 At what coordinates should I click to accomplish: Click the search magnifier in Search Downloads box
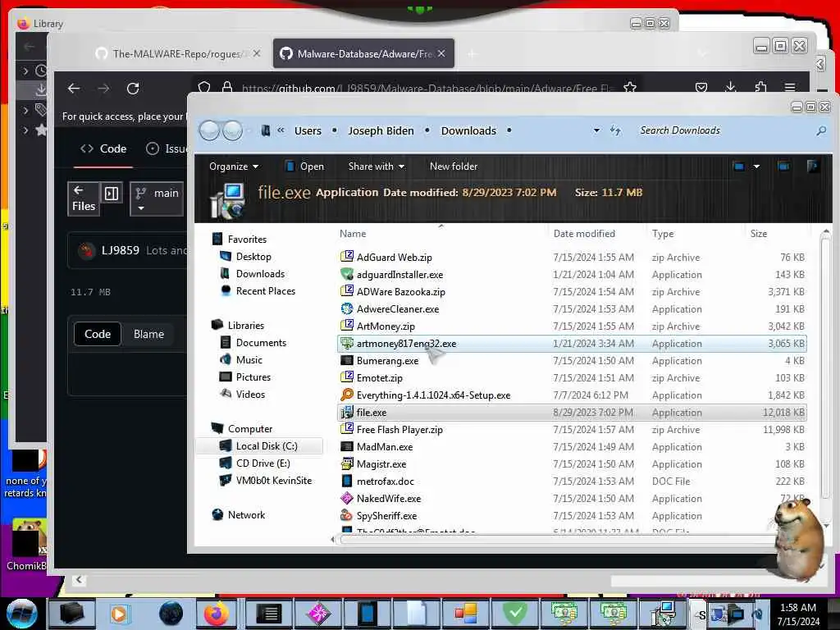[x=821, y=130]
